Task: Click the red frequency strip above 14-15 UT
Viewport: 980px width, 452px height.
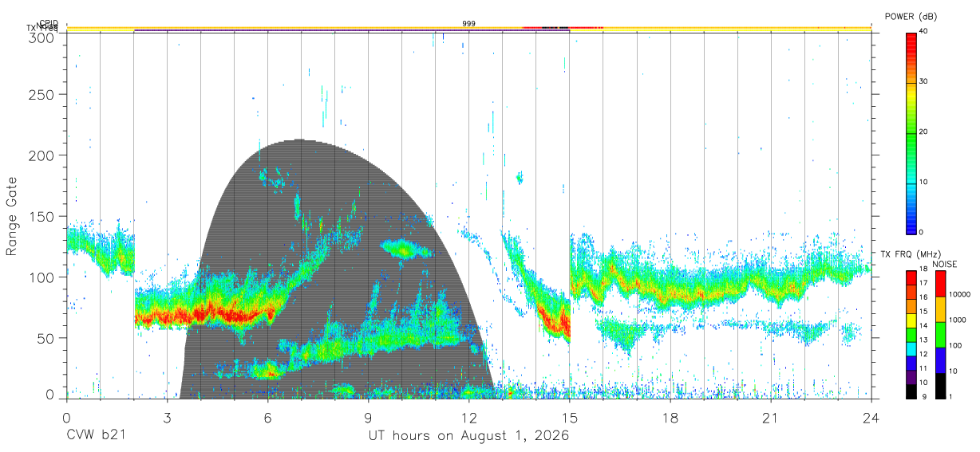Action: pos(563,28)
